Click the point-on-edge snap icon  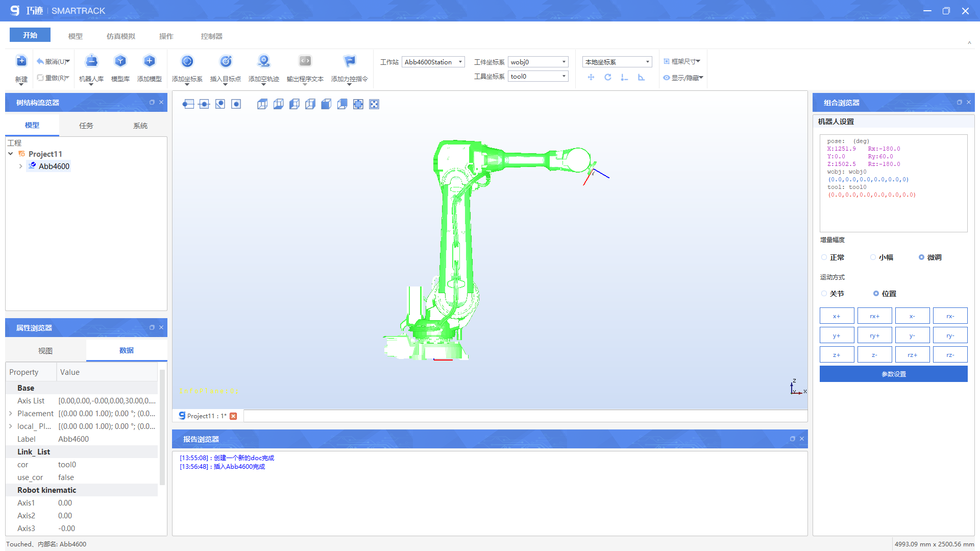pyautogui.click(x=188, y=104)
